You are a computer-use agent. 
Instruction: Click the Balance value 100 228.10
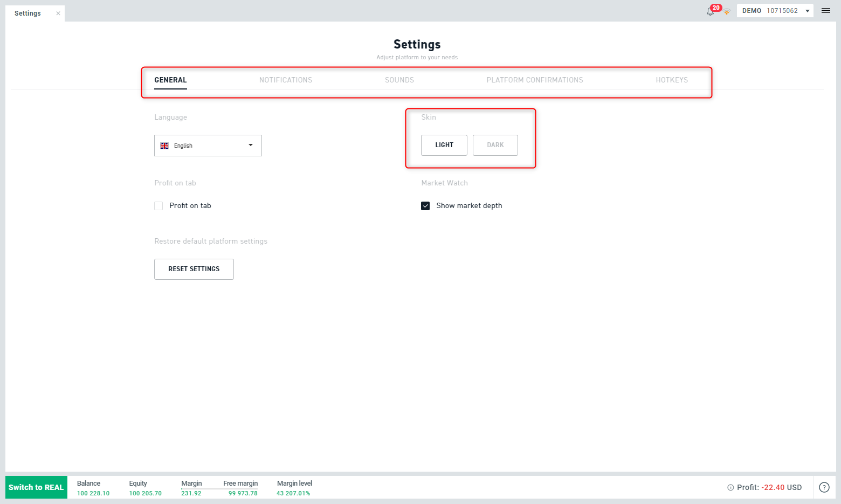[93, 493]
